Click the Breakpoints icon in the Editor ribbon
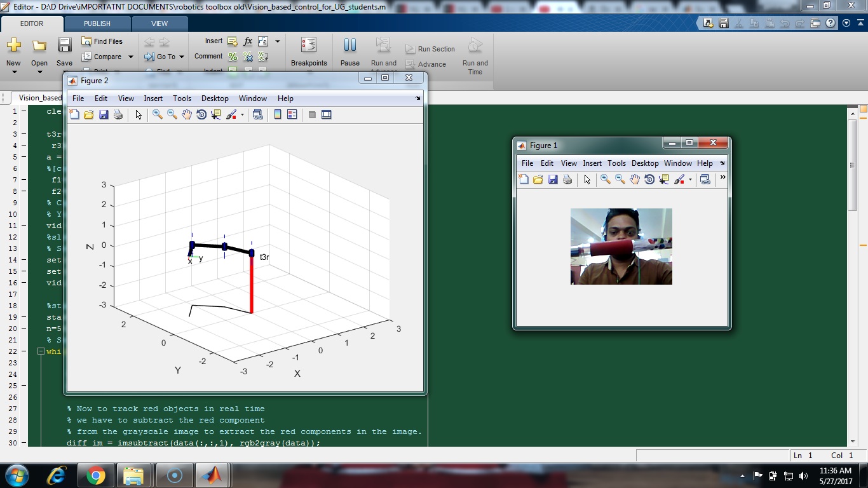The width and height of the screenshot is (868, 488). point(309,46)
